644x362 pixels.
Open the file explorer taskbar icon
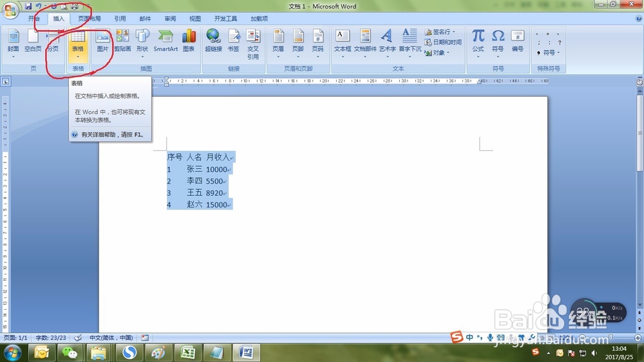coord(99,352)
